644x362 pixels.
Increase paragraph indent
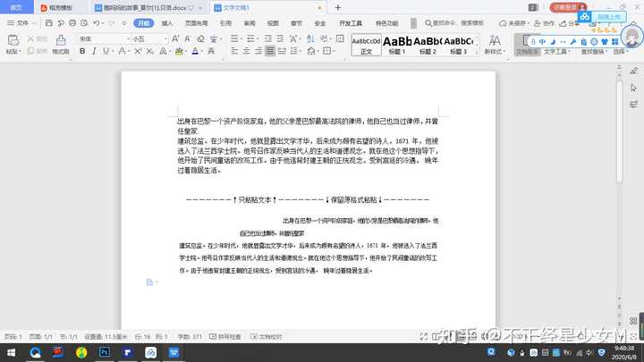click(280, 38)
